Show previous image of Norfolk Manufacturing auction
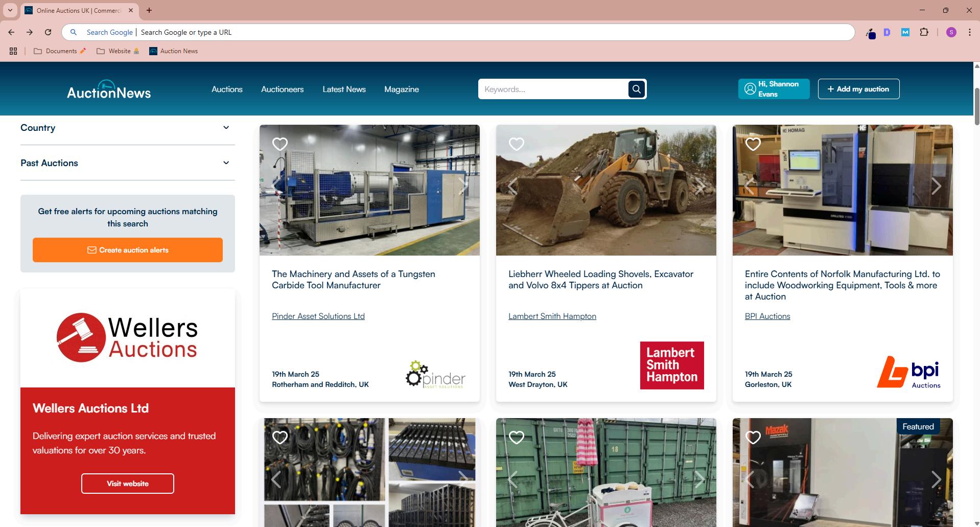980x527 pixels. coord(750,186)
